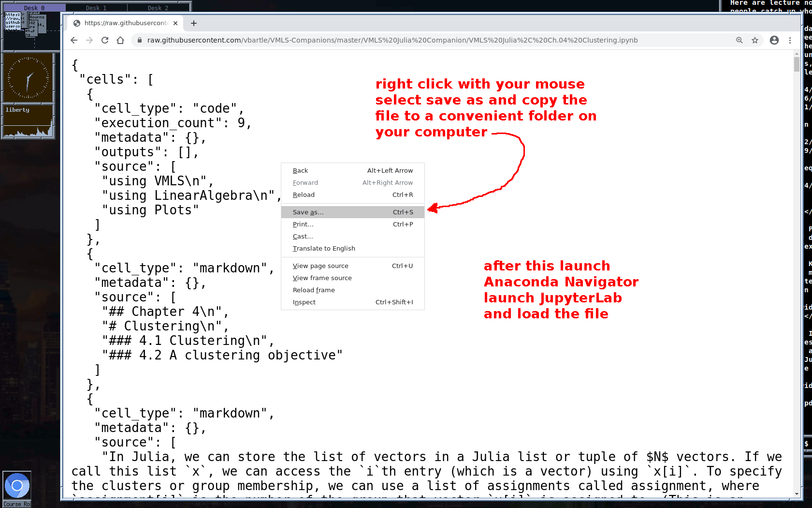Click the browser back arrow icon

74,40
